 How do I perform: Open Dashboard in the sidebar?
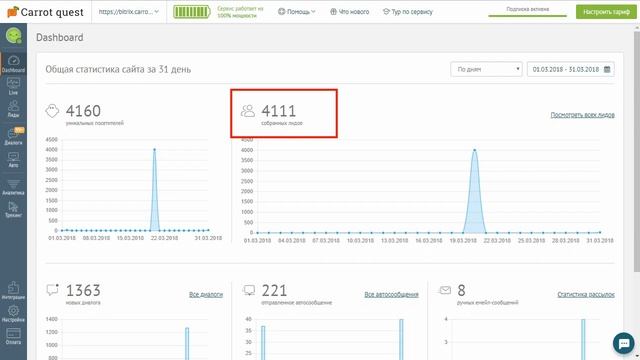click(x=13, y=64)
